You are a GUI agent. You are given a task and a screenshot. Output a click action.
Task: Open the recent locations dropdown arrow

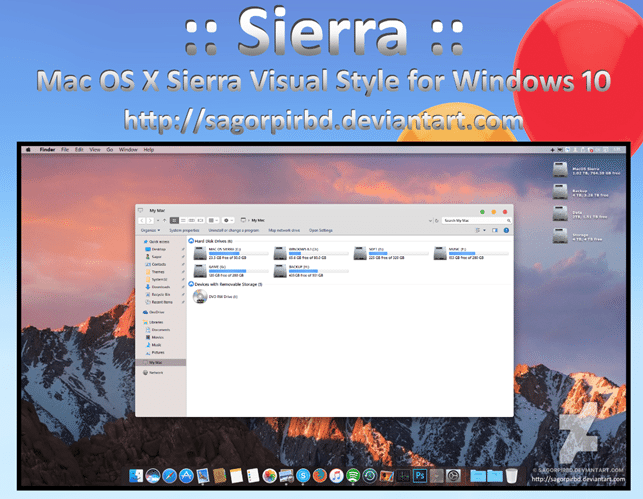(x=158, y=221)
